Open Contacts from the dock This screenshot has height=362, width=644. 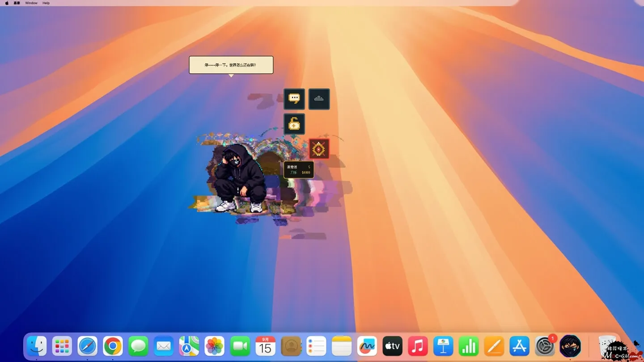click(x=291, y=346)
